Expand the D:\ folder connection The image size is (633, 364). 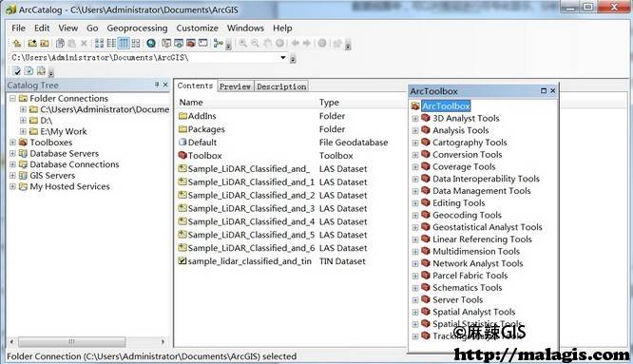point(24,121)
